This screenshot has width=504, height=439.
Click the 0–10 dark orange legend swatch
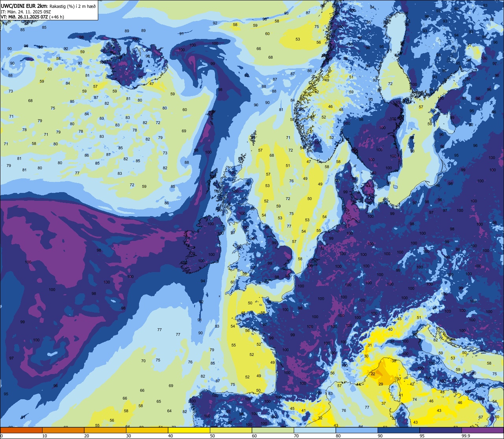[21, 430]
